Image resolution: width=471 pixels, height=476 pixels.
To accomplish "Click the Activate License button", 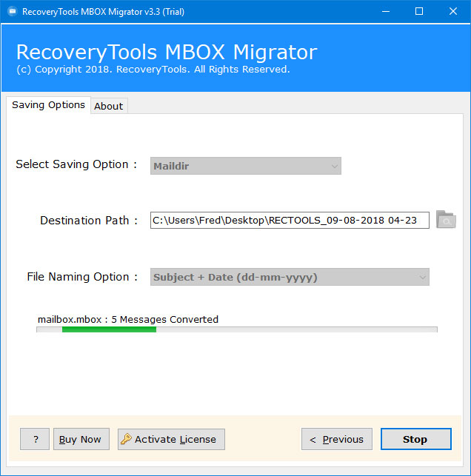I will [x=171, y=439].
